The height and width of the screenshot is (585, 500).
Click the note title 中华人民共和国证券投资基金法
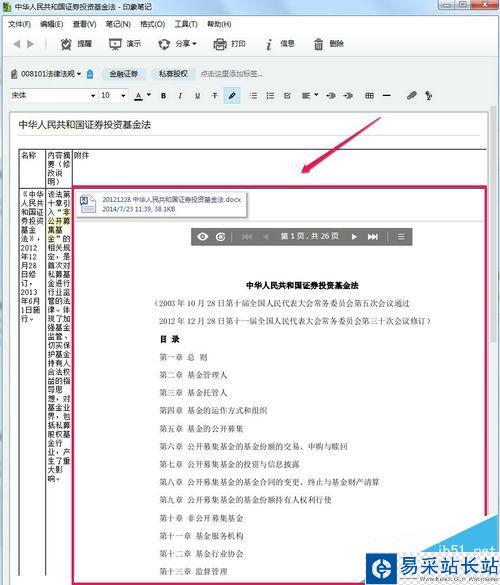pos(85,125)
